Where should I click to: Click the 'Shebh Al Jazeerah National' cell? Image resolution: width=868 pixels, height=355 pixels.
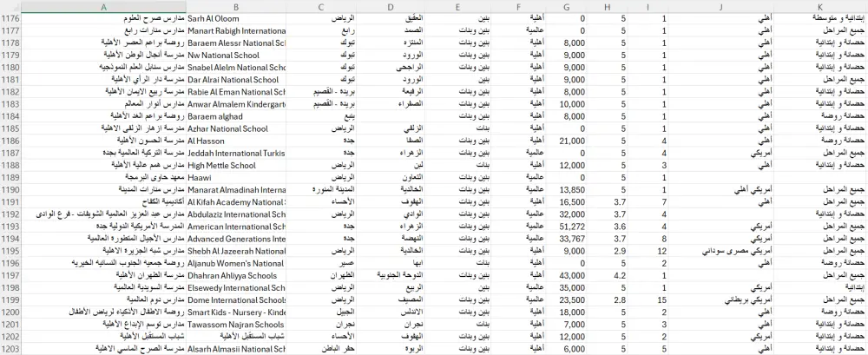tap(236, 252)
